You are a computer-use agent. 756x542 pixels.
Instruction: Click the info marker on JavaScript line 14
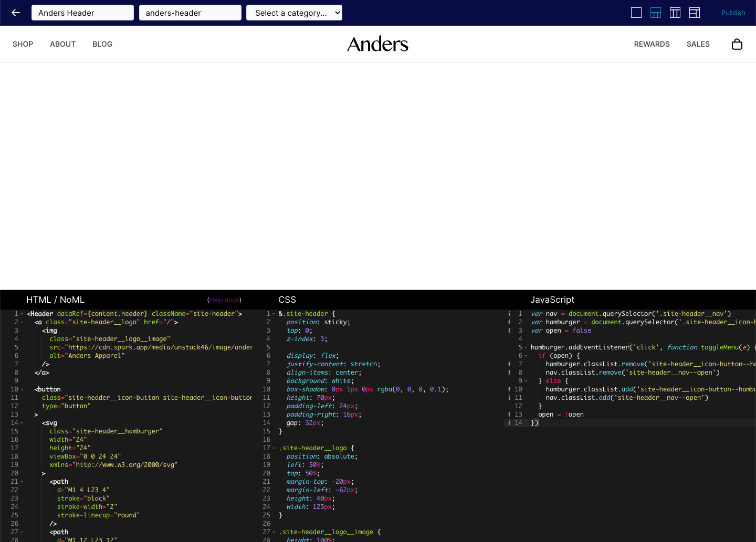[509, 423]
